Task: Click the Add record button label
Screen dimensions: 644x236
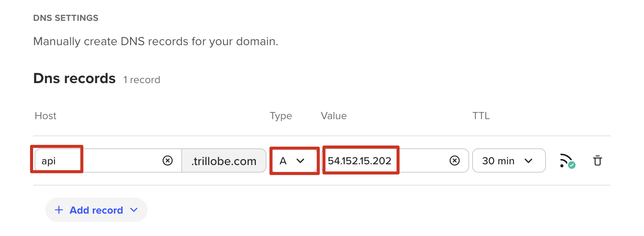Action: 96,210
